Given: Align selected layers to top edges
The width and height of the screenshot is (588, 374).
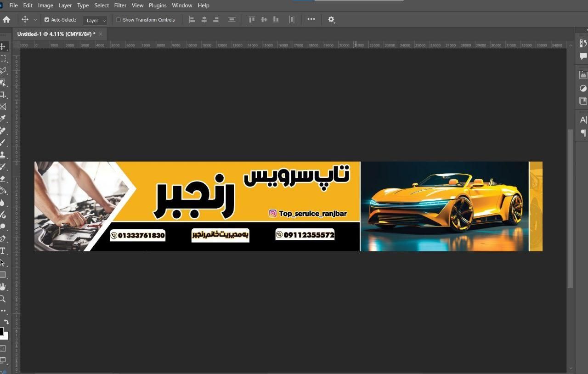Looking at the screenshot, I should (252, 19).
